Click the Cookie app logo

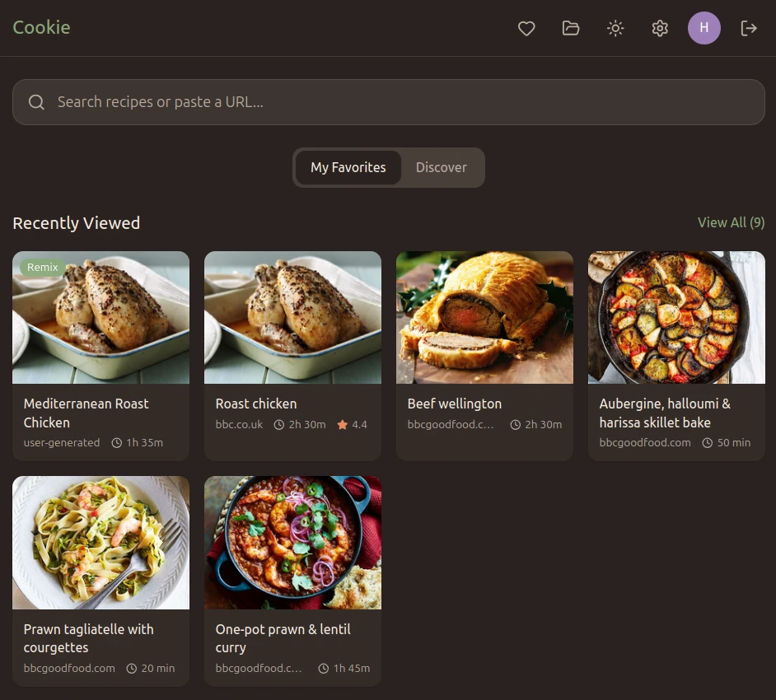click(41, 27)
